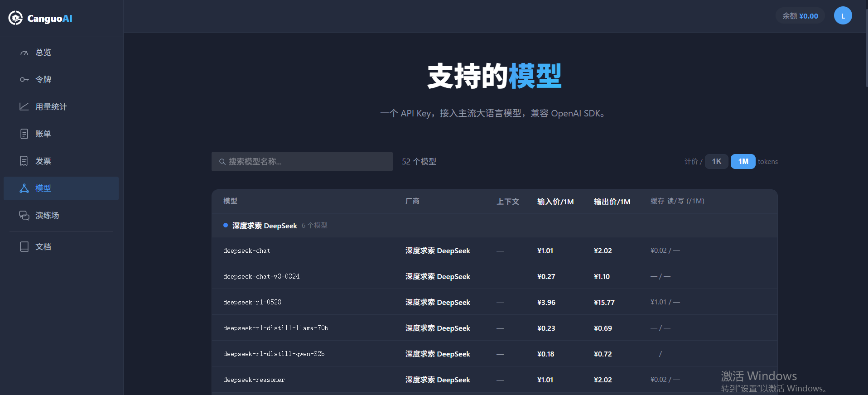This screenshot has width=868, height=395.
Task: Collapse the 深度求索 DeepSeek group header
Action: (x=495, y=226)
